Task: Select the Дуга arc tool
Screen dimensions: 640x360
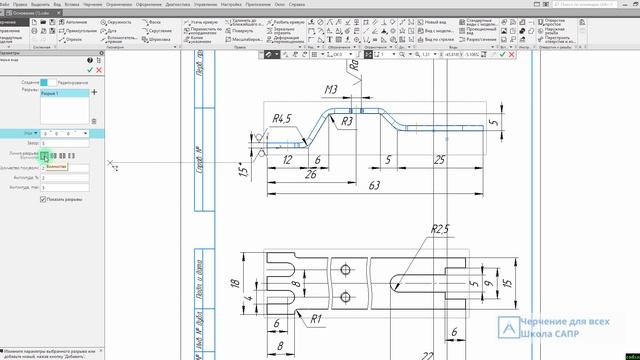Action: 109,31
